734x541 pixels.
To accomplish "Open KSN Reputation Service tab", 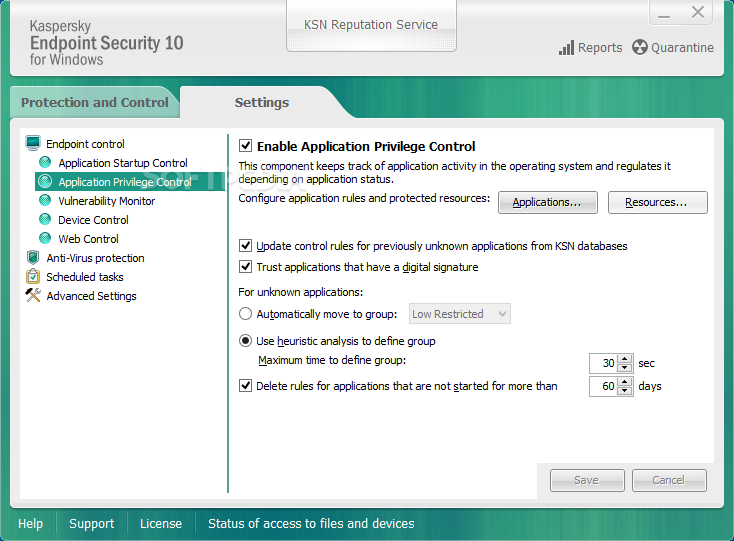I will pos(371,25).
